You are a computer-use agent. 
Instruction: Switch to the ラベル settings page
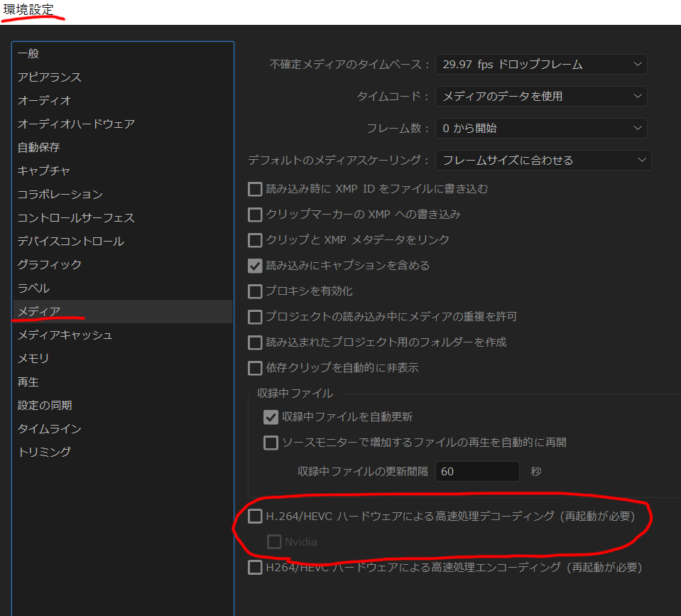[x=31, y=288]
